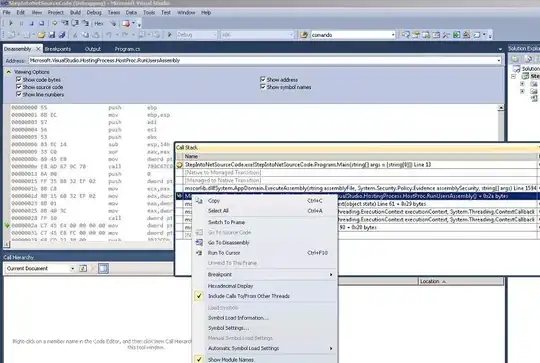Viewport: 540px width, 363px height.
Task: Choose Switch To Frame in context menu
Action: click(264, 222)
